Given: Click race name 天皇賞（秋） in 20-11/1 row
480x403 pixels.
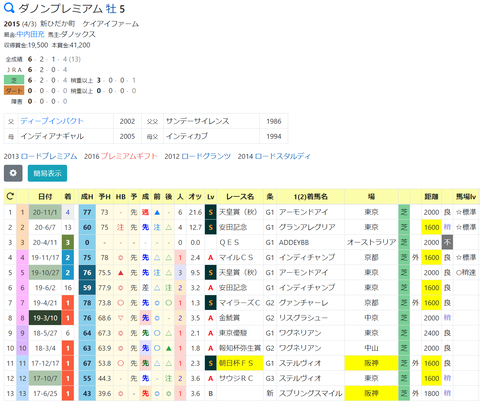Looking at the screenshot, I should click(238, 212).
